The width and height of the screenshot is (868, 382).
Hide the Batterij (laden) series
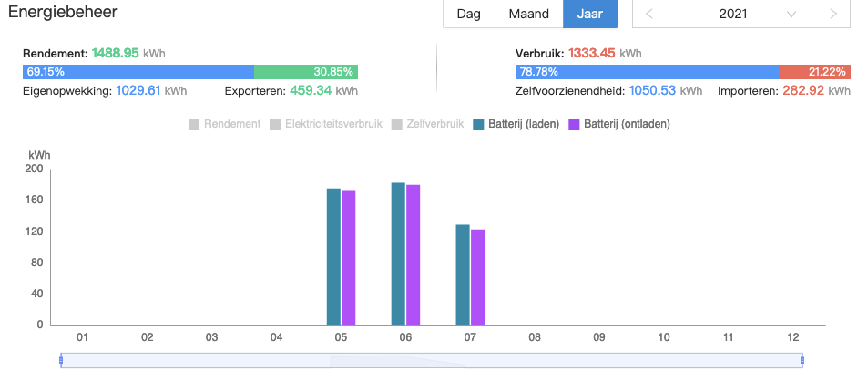[516, 124]
